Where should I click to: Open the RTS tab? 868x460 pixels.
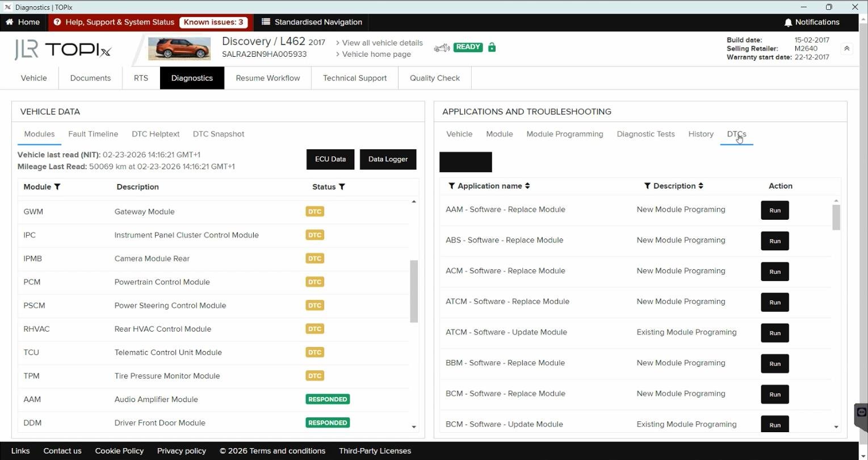point(141,78)
